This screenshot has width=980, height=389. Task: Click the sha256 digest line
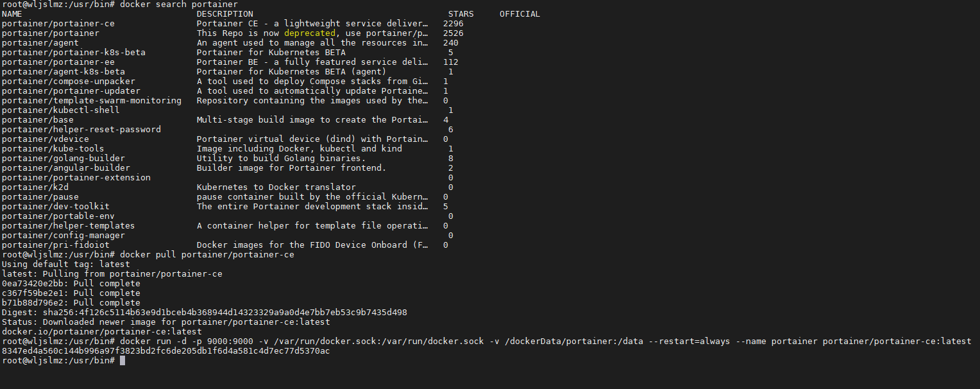(205, 312)
